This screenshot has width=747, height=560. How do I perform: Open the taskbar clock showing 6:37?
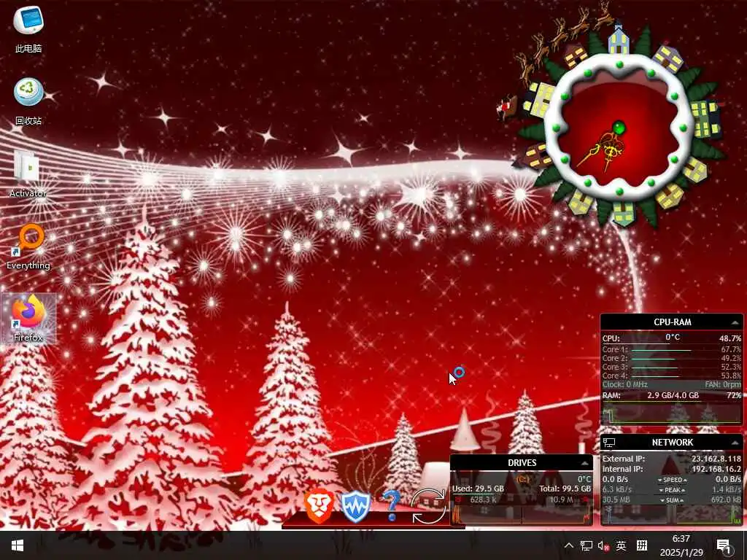point(681,539)
